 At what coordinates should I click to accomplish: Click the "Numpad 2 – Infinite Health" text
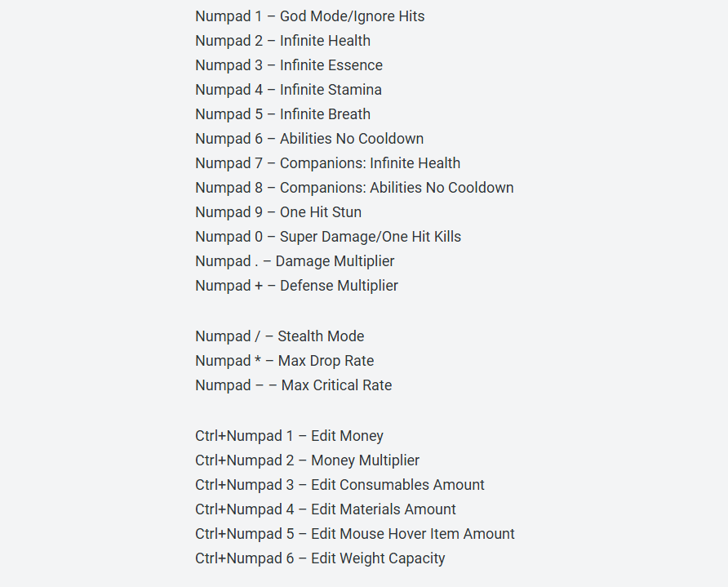point(282,41)
